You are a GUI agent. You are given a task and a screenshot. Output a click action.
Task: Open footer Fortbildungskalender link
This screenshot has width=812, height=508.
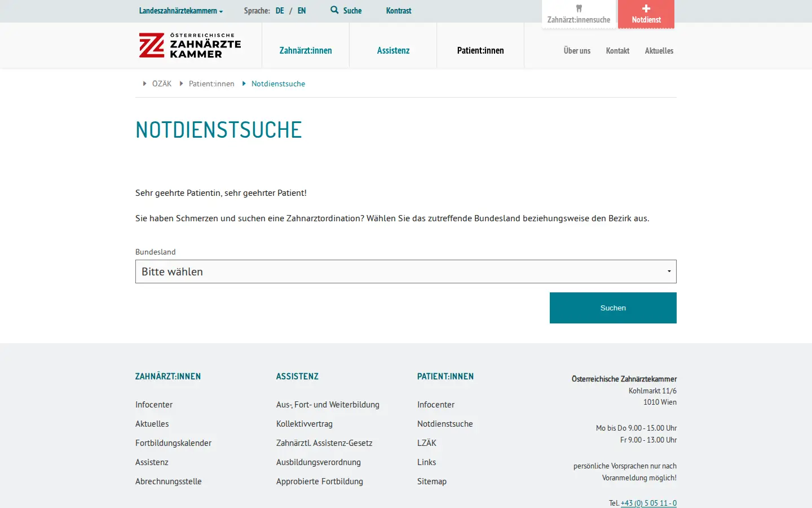point(173,443)
